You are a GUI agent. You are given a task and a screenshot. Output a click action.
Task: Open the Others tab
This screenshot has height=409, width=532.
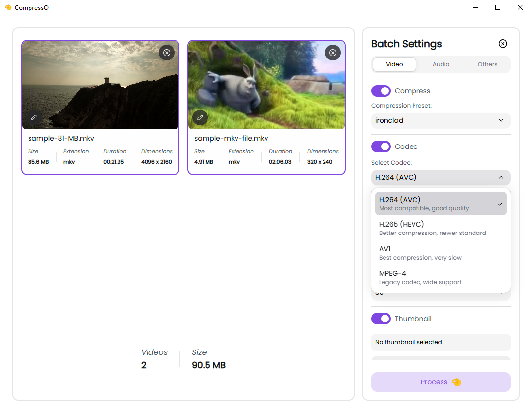(487, 64)
